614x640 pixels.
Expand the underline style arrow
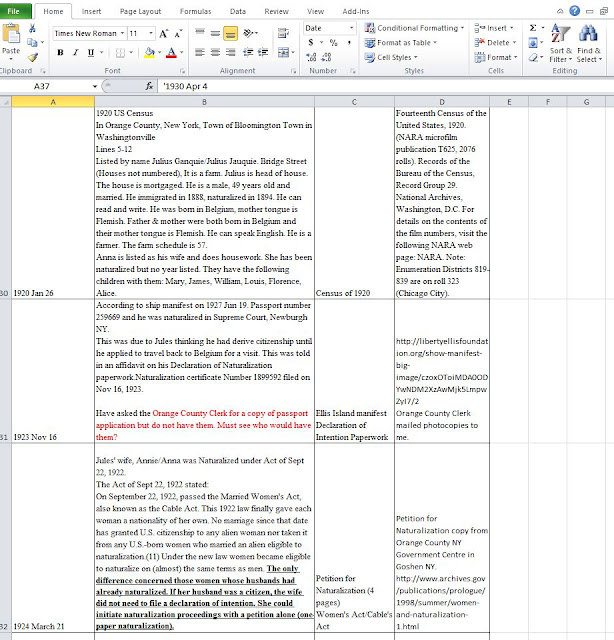(101, 52)
